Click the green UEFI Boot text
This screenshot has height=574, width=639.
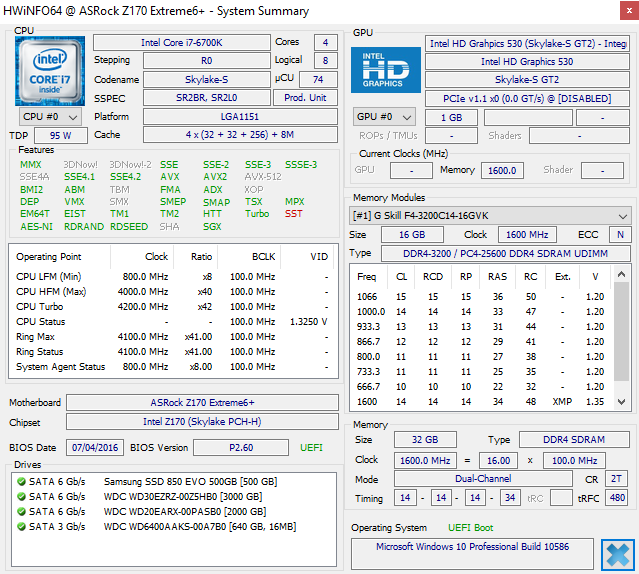(x=471, y=528)
